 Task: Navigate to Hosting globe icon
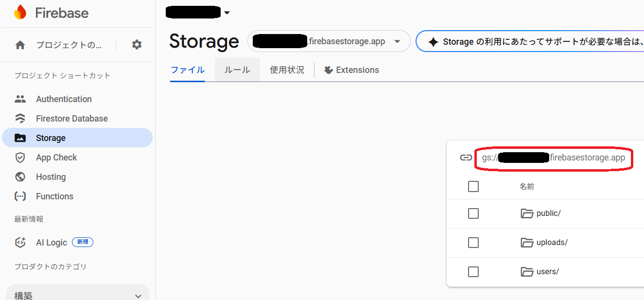[x=20, y=177]
